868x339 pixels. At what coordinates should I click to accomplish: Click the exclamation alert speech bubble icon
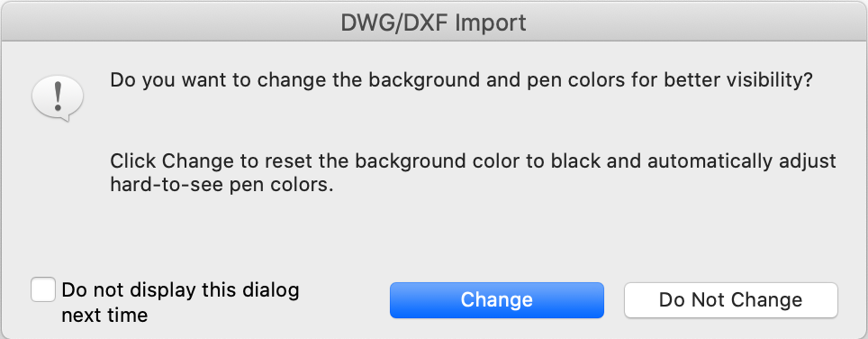tap(58, 98)
